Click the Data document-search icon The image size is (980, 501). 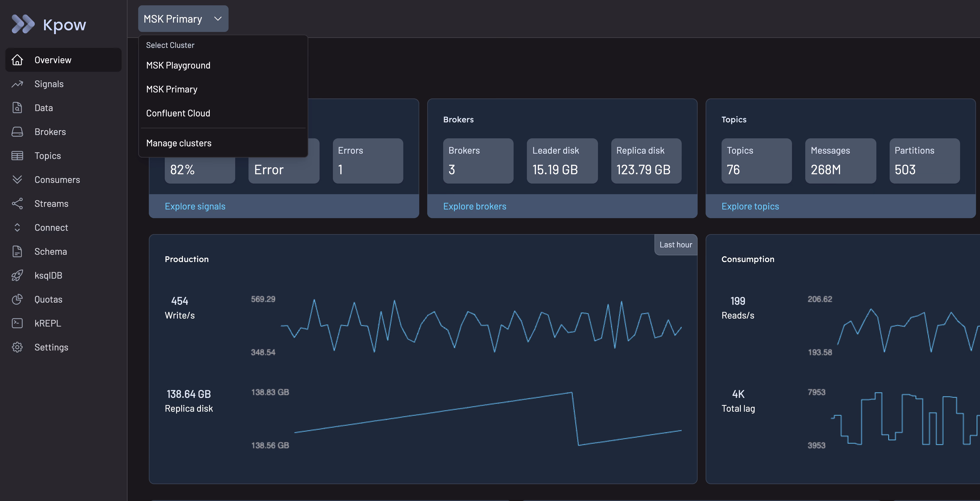point(17,108)
